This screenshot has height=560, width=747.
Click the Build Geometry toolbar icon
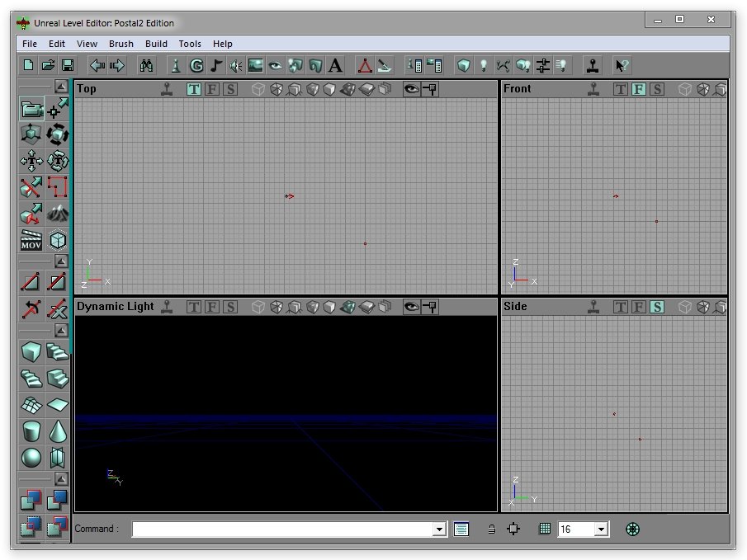[462, 66]
